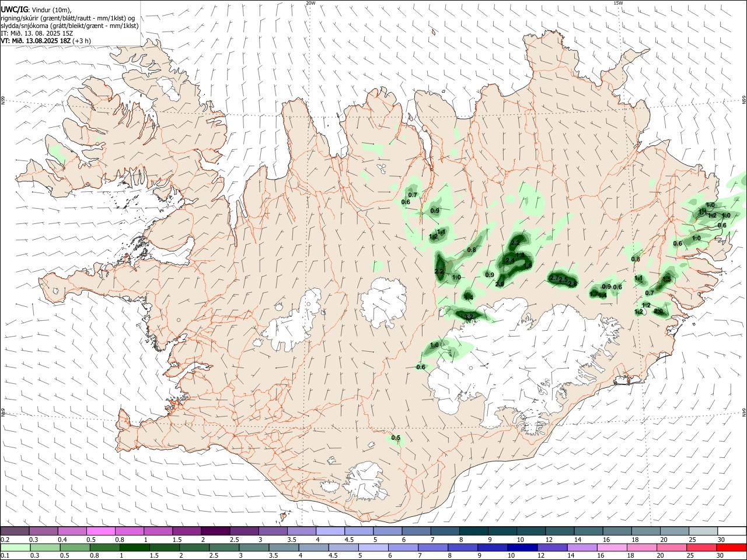The height and width of the screenshot is (560, 747).
Task: Select the light pink swatch labeled 16 in lower legend
Action: pos(612,548)
